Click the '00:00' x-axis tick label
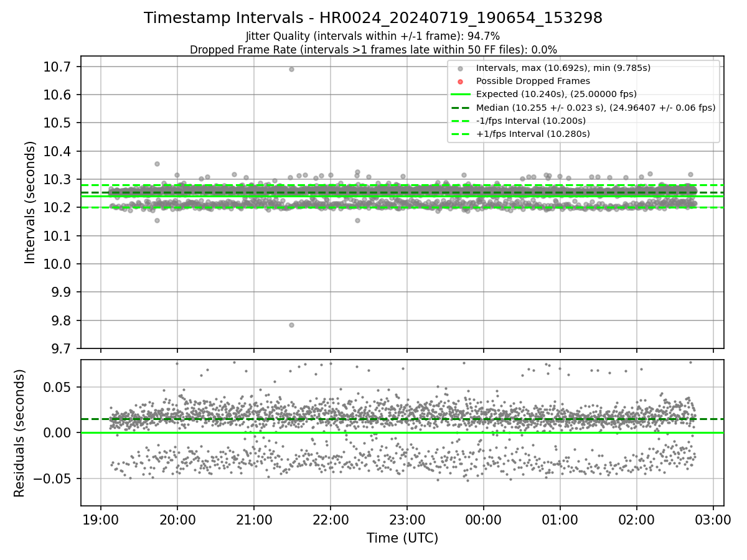This screenshot has width=747, height=560. [x=484, y=518]
